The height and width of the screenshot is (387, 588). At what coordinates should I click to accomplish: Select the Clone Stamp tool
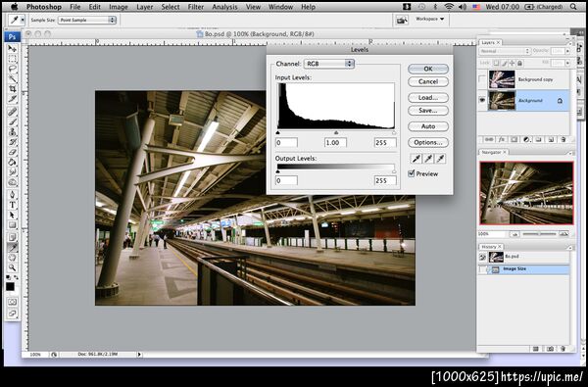pyautogui.click(x=13, y=132)
